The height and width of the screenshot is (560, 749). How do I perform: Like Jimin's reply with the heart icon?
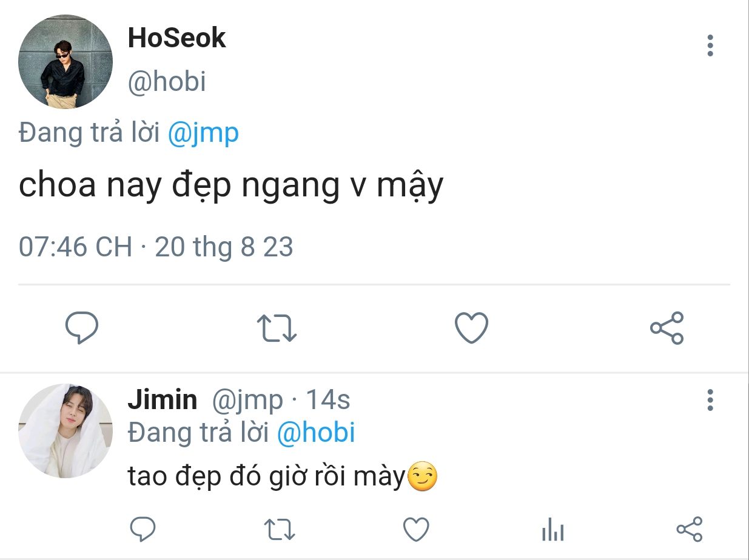coord(417,530)
